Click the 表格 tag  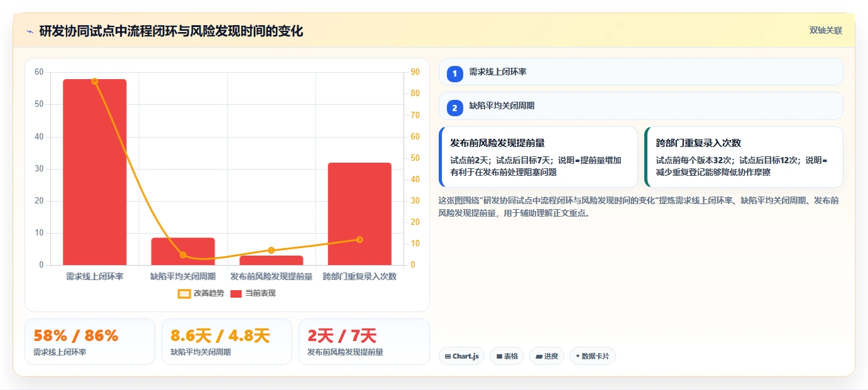(x=507, y=356)
